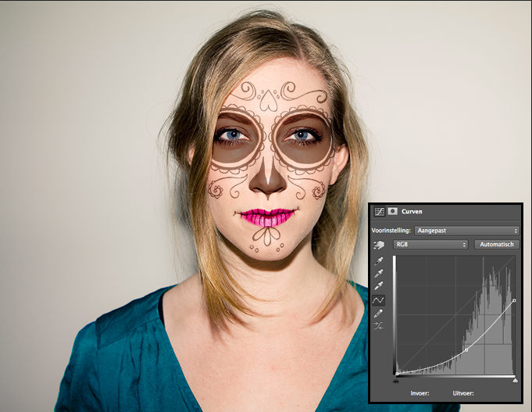
Task: Select the black point eyedropper
Action: tap(379, 261)
